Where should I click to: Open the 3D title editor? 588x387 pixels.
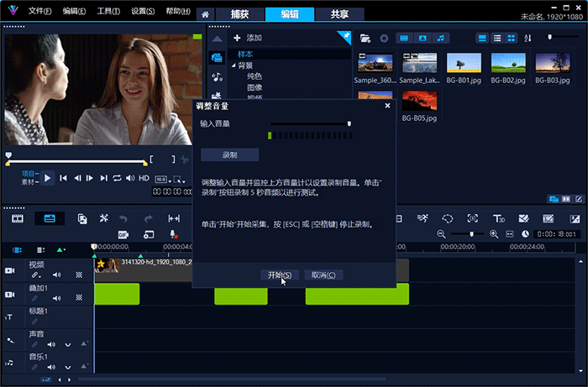[x=498, y=218]
